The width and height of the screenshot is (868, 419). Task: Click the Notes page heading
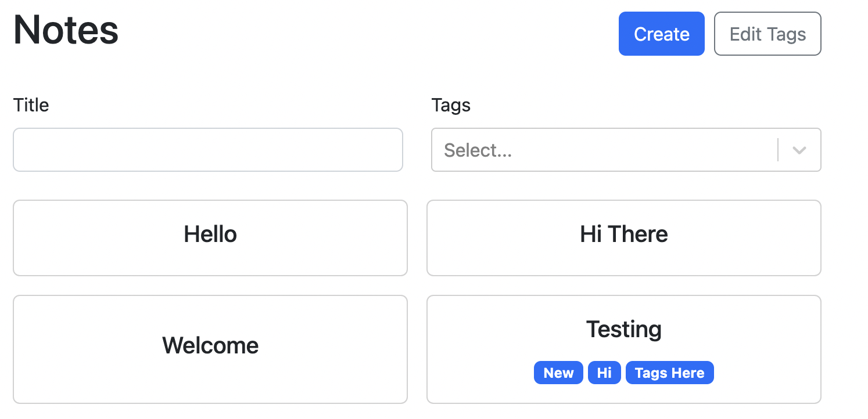click(66, 30)
